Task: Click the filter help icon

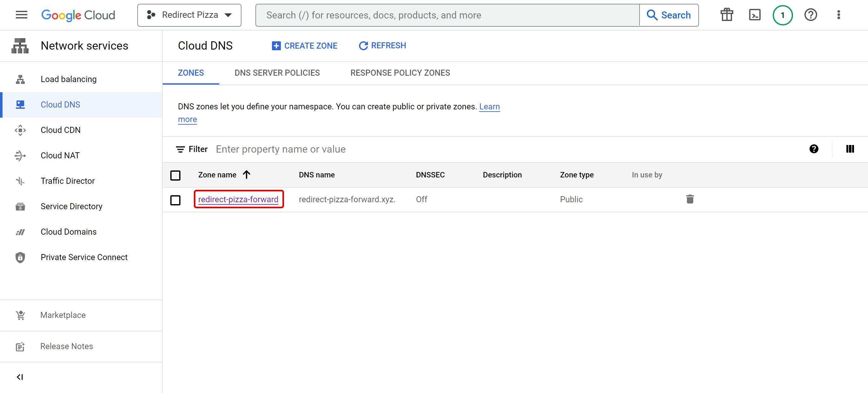Action: point(813,149)
